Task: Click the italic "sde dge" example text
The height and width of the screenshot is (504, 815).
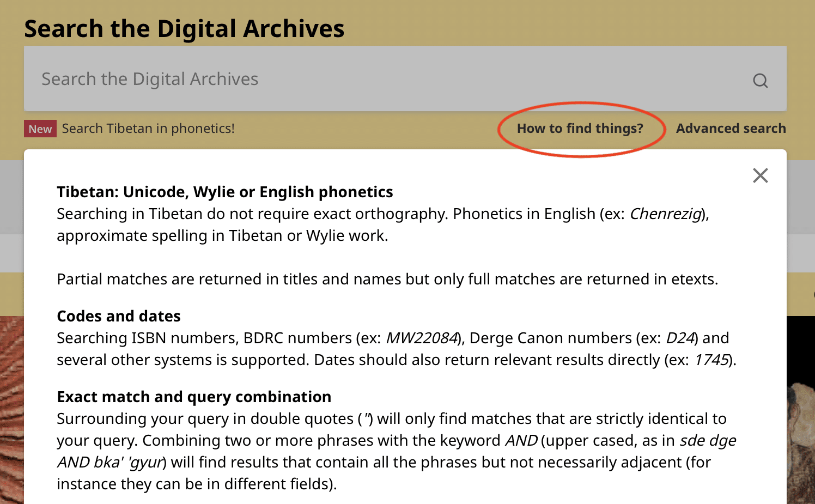Action: pos(708,441)
